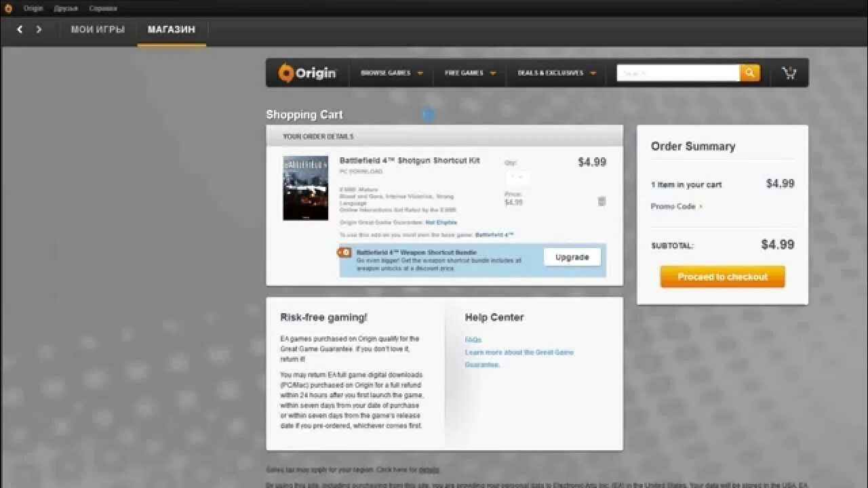Viewport: 868px width, 488px height.
Task: Open the FAQs link in Help Center
Action: pos(473,340)
